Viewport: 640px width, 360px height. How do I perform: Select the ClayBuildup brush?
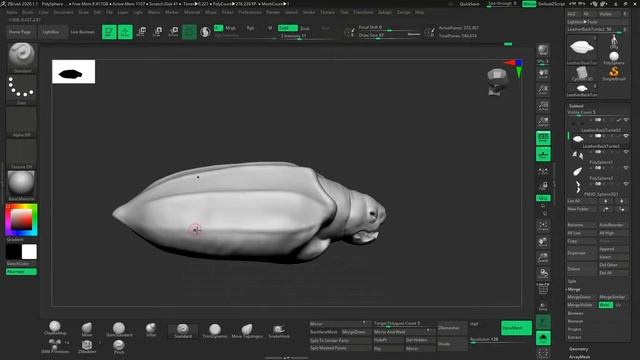pos(55,328)
